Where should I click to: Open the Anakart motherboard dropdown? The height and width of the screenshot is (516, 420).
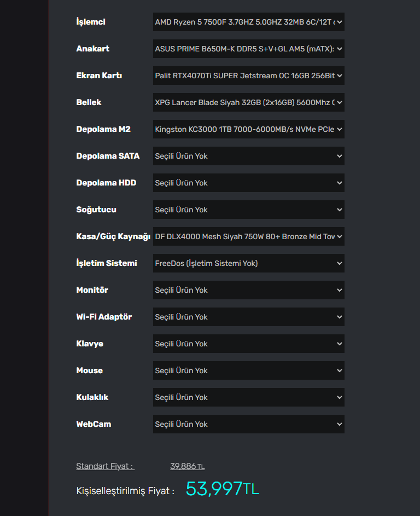pyautogui.click(x=248, y=49)
